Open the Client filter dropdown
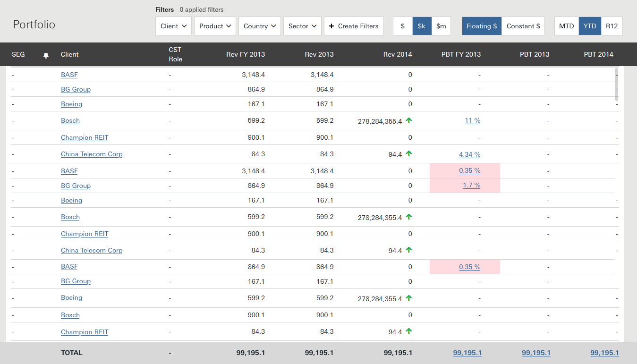637x364 pixels. pyautogui.click(x=173, y=26)
